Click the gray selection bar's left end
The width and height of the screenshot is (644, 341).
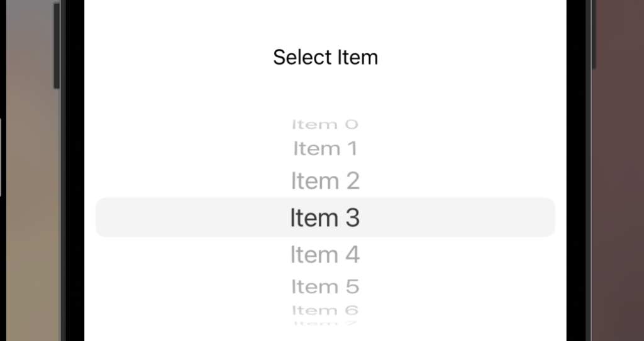pos(107,217)
